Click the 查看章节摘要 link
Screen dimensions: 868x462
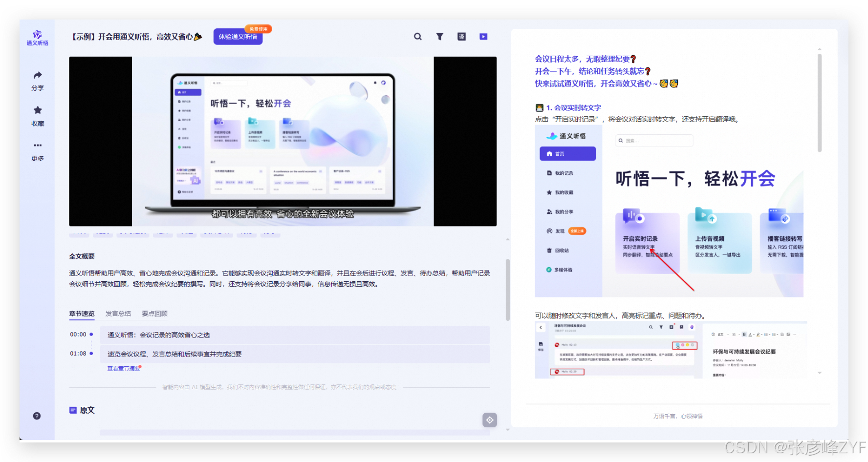(x=124, y=369)
